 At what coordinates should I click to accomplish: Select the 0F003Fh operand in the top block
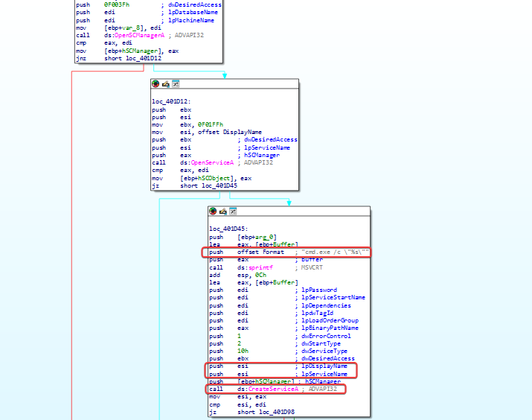point(117,4)
